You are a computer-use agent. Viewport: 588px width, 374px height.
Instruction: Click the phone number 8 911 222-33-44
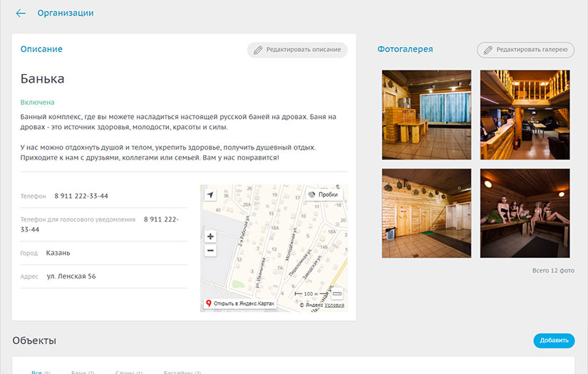pyautogui.click(x=81, y=196)
